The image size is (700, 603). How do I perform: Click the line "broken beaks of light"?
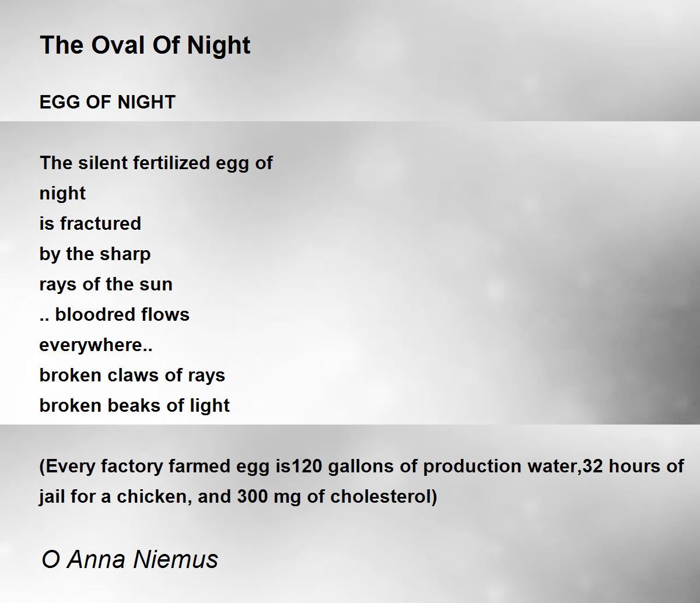[135, 405]
